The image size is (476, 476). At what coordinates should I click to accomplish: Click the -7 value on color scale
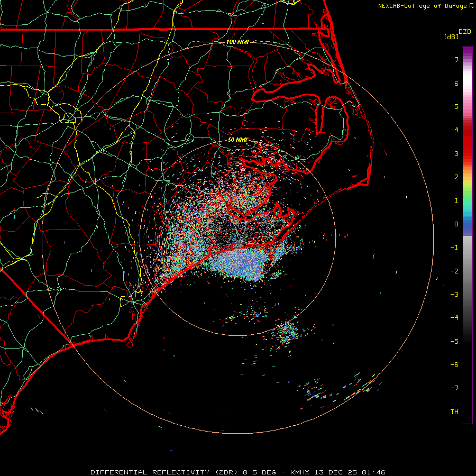[454, 388]
